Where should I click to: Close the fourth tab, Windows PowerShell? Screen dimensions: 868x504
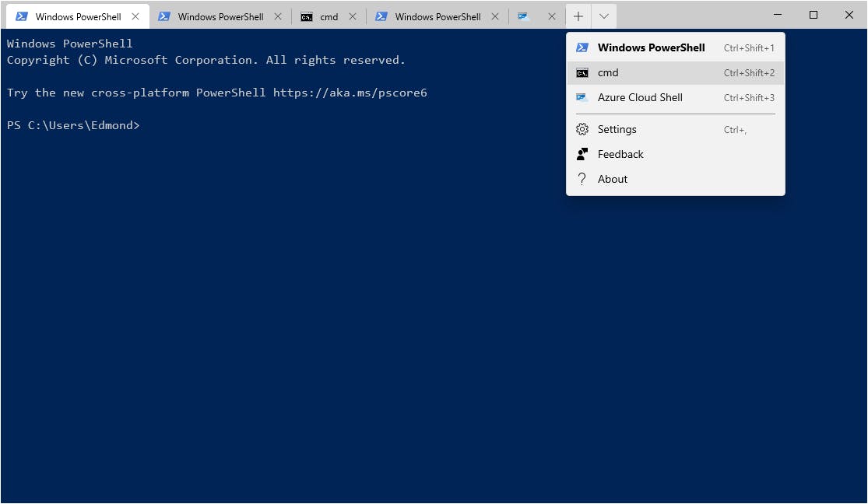click(x=495, y=16)
